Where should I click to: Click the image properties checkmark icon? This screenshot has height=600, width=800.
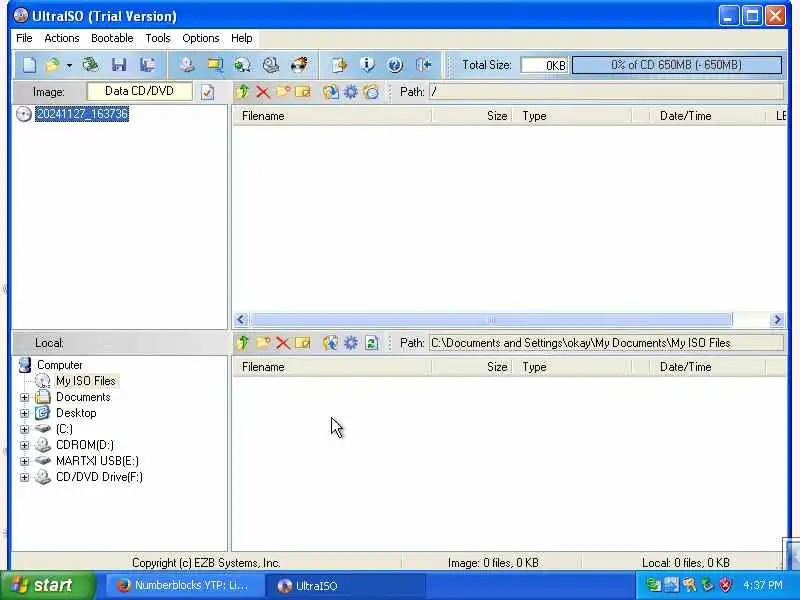click(207, 92)
